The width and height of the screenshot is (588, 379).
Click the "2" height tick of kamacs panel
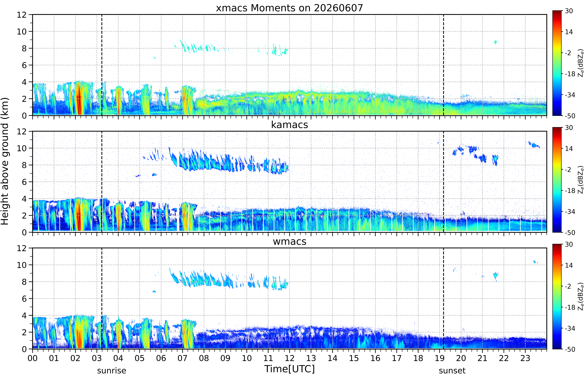24,216
